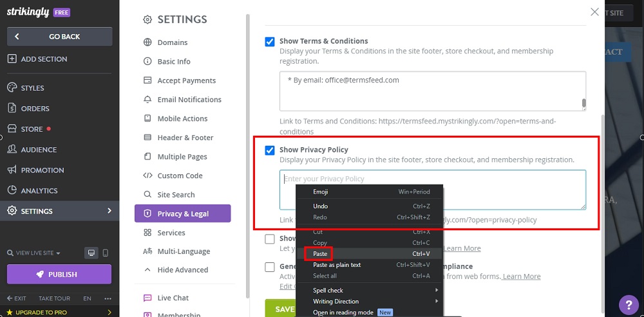Open Spell check submenu

369,291
